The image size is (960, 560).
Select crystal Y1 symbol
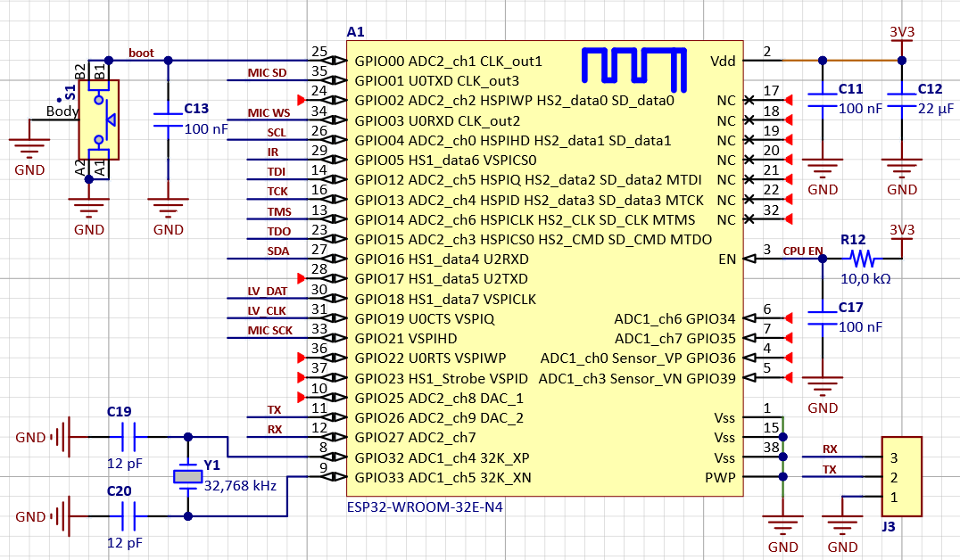(188, 477)
